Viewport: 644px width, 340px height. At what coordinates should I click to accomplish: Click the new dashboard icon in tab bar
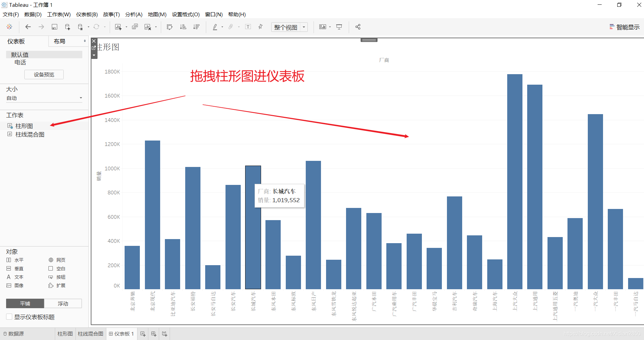point(154,334)
